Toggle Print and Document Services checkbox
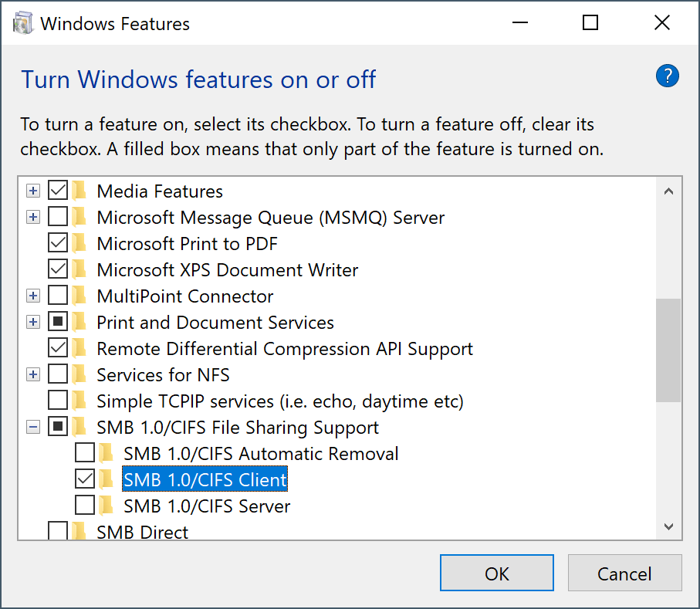This screenshot has width=700, height=609. [x=58, y=322]
